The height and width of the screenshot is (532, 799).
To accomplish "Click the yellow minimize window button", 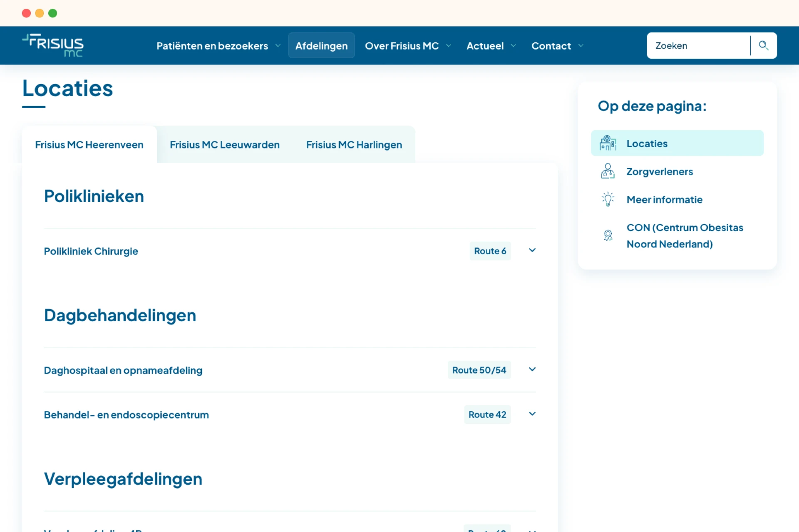I will pyautogui.click(x=40, y=13).
